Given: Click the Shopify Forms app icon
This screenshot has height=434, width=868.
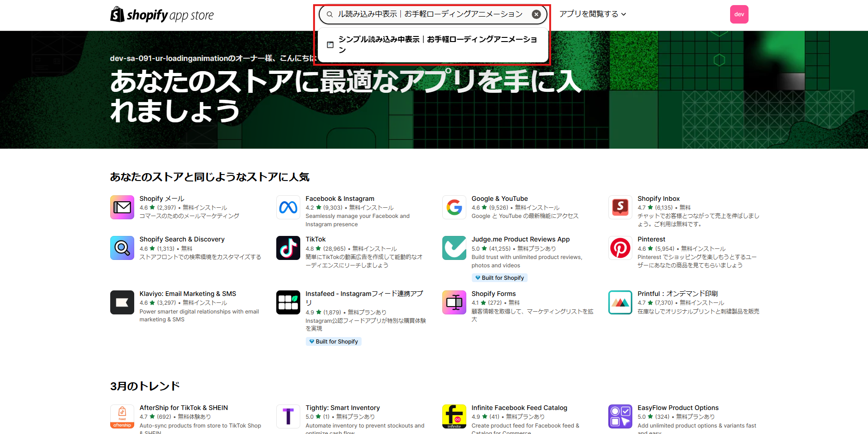Looking at the screenshot, I should (x=454, y=302).
